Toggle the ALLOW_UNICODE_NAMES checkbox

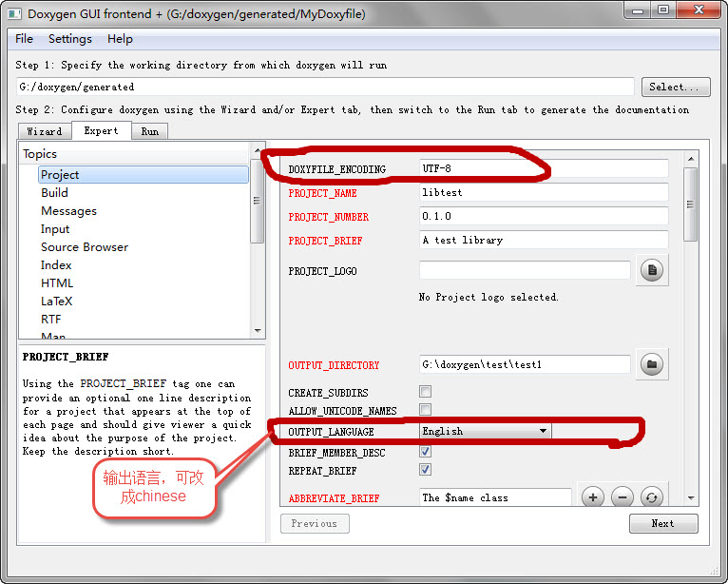point(425,410)
